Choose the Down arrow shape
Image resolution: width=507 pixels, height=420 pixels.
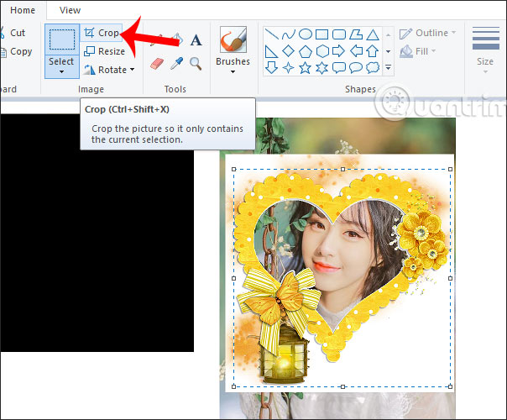click(x=271, y=68)
